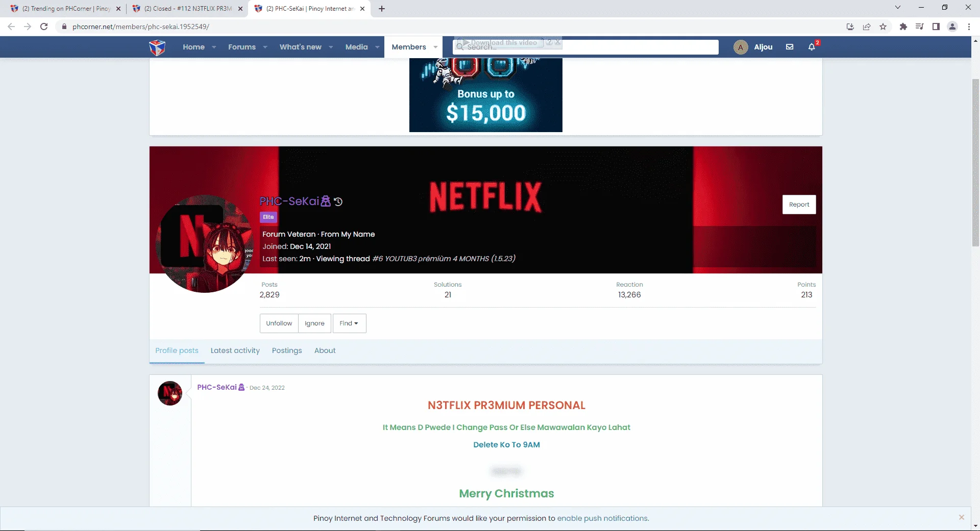Viewport: 980px width, 531px height.
Task: Click PHC-SeKai author name in profile post
Action: (x=217, y=387)
